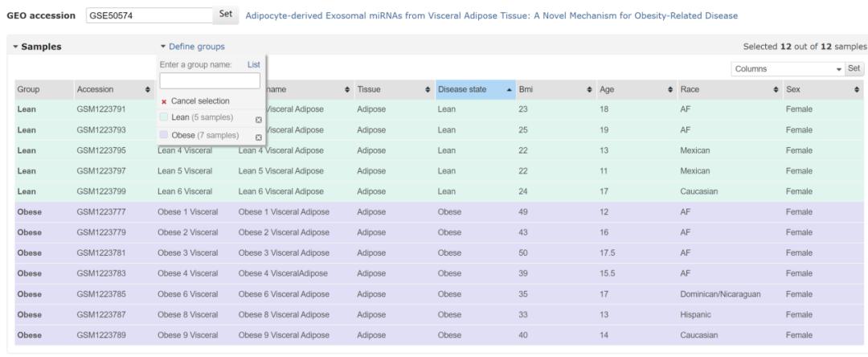Click the Obese group purple color swatch
This screenshot has width=868, height=357.
pyautogui.click(x=165, y=135)
